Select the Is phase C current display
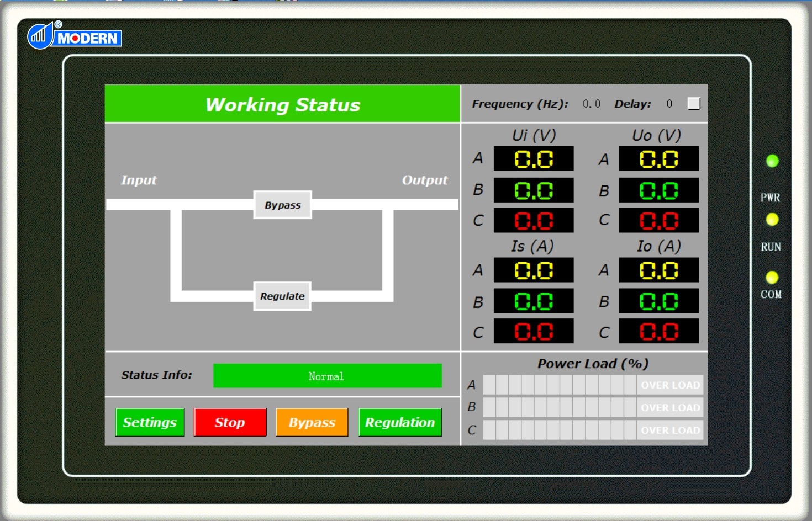Viewport: 812px width, 521px height. 534,331
